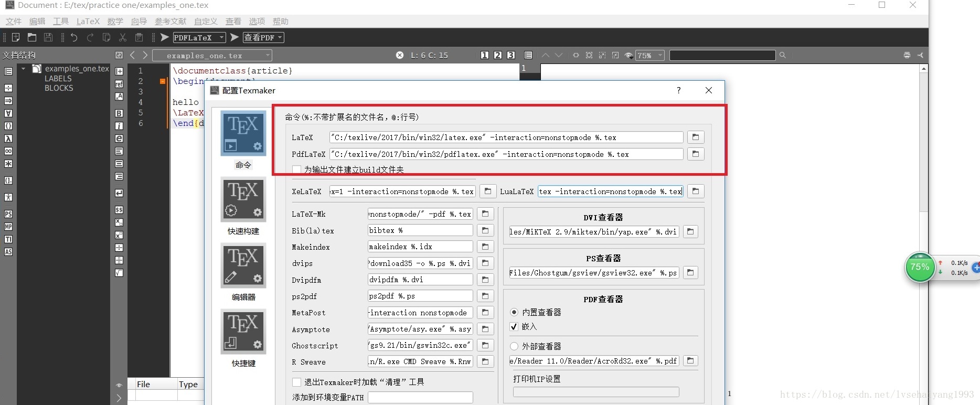Image resolution: width=980 pixels, height=405 pixels.
Task: Click bookmark icon number 2
Action: (x=498, y=55)
